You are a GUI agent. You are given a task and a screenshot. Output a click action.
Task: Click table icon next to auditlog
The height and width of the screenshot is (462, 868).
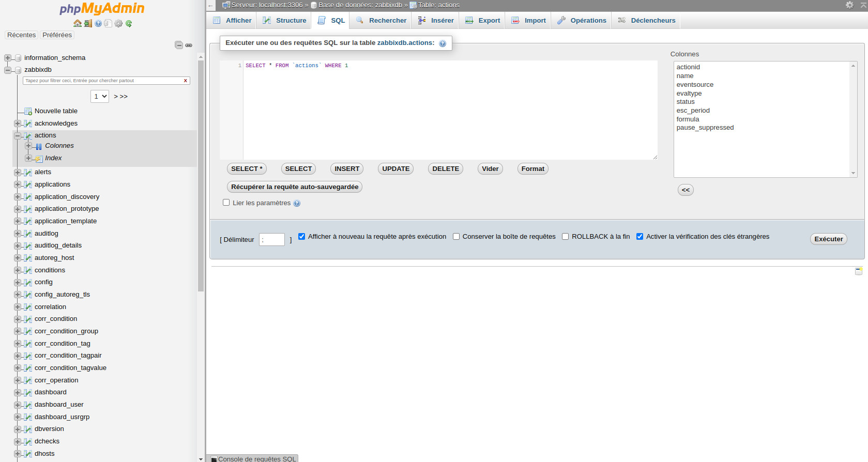[28, 234]
